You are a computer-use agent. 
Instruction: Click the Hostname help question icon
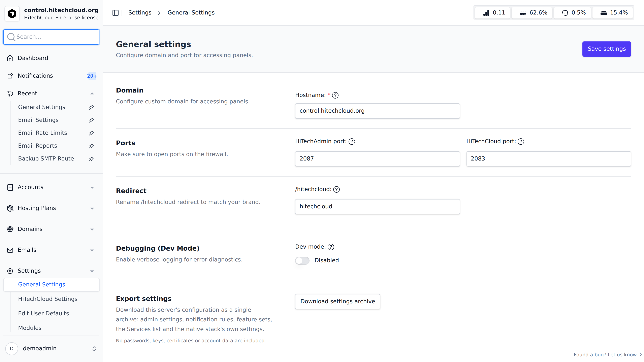pos(335,95)
